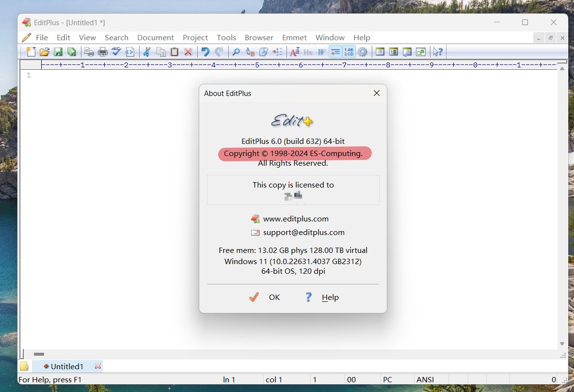Click the PC file format status field
Image resolution: width=574 pixels, height=392 pixels.
387,379
